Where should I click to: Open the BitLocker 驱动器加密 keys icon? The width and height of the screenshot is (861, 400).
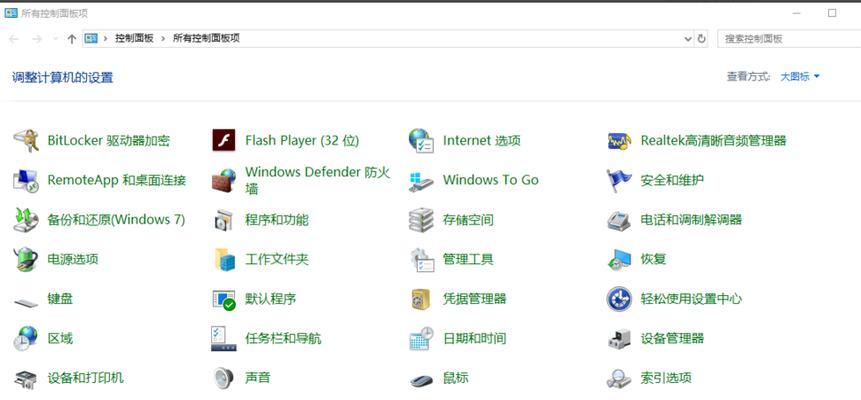click(x=26, y=141)
